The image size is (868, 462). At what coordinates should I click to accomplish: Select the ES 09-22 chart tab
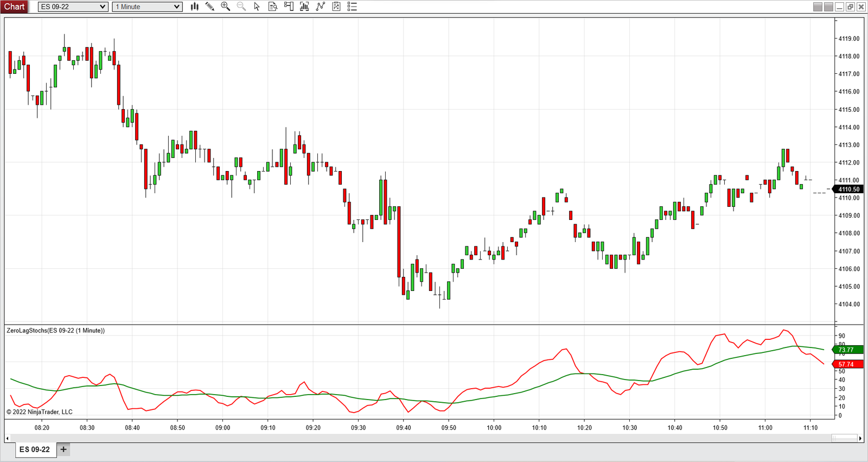coord(35,450)
